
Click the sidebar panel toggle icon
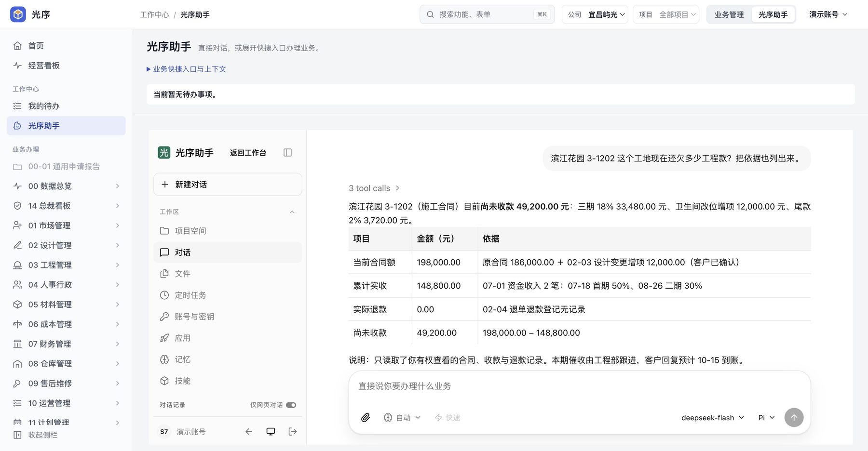(287, 153)
